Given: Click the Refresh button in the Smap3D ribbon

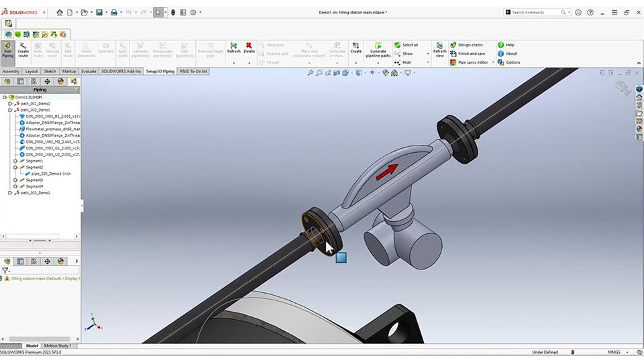Looking at the screenshot, I should (233, 48).
